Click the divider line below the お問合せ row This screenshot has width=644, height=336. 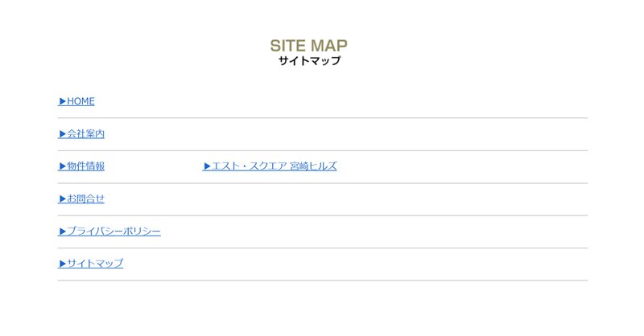coord(322,215)
